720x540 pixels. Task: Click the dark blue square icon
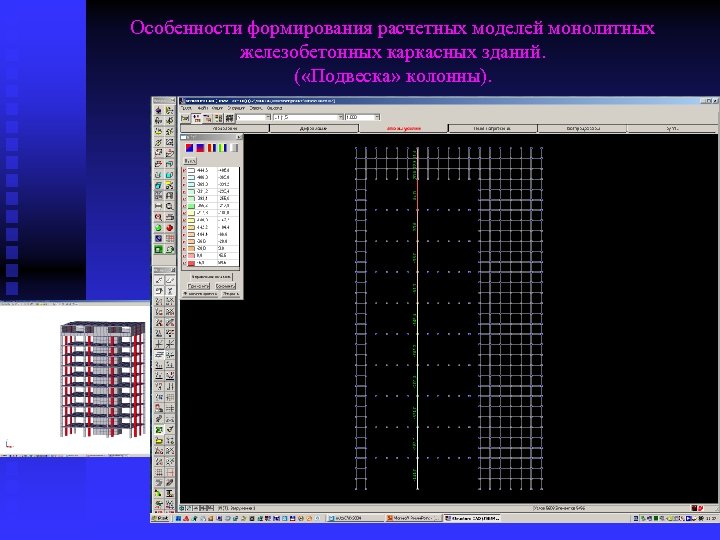159,239
